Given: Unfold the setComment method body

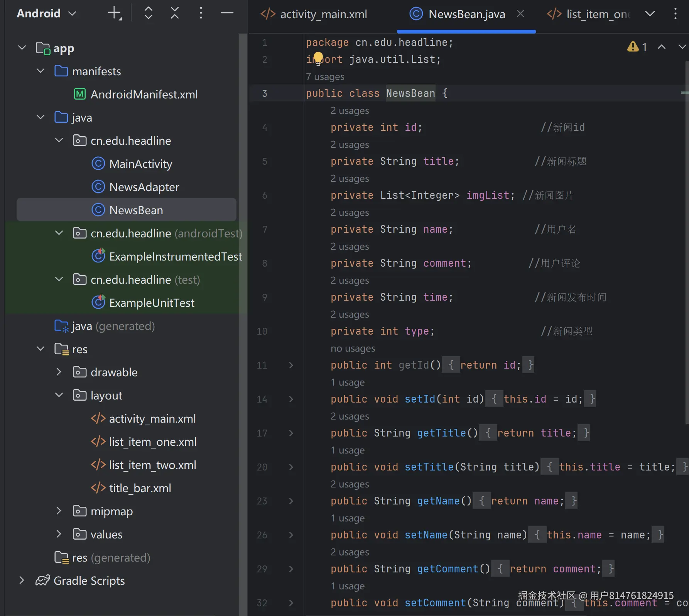Looking at the screenshot, I should [x=291, y=603].
